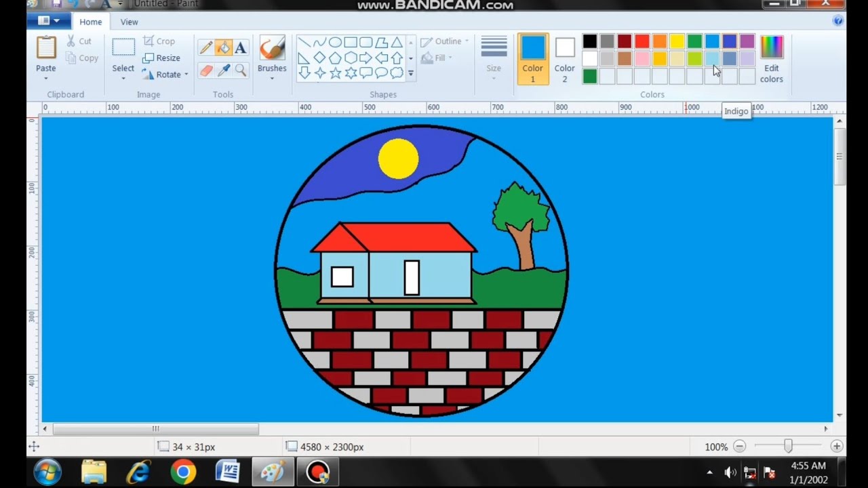Pick the Down arrow shape
Screen dimensions: 868x488
pyautogui.click(x=304, y=73)
